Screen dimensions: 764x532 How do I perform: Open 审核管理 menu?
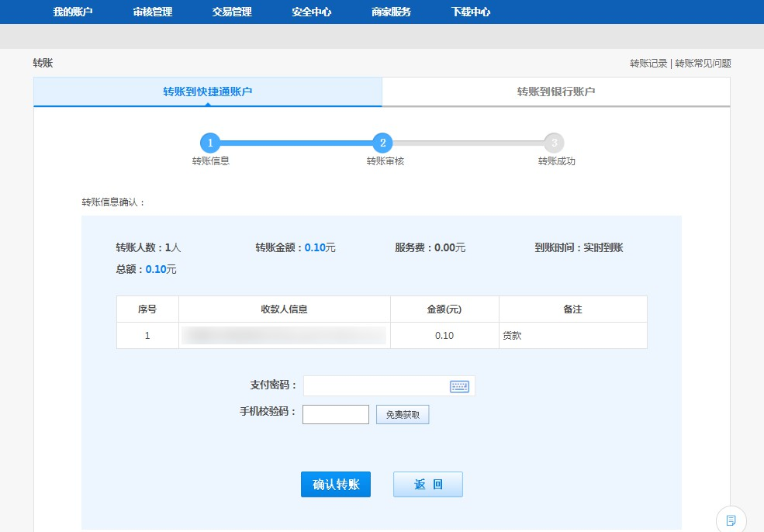153,12
